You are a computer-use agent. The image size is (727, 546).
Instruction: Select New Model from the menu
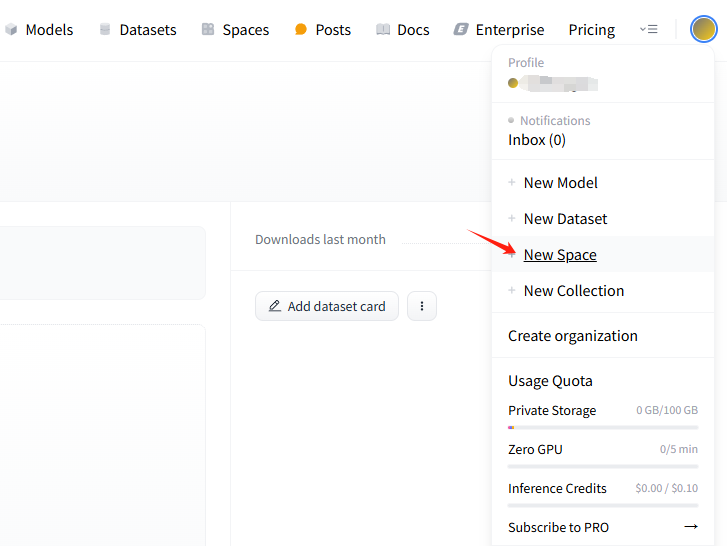click(560, 183)
